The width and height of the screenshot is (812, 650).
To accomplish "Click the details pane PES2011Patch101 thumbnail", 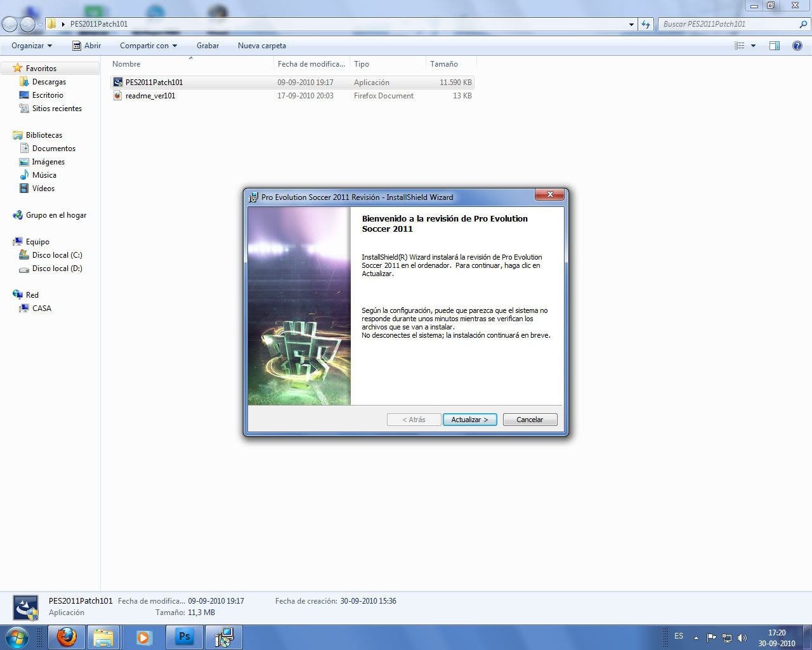I will (x=26, y=607).
